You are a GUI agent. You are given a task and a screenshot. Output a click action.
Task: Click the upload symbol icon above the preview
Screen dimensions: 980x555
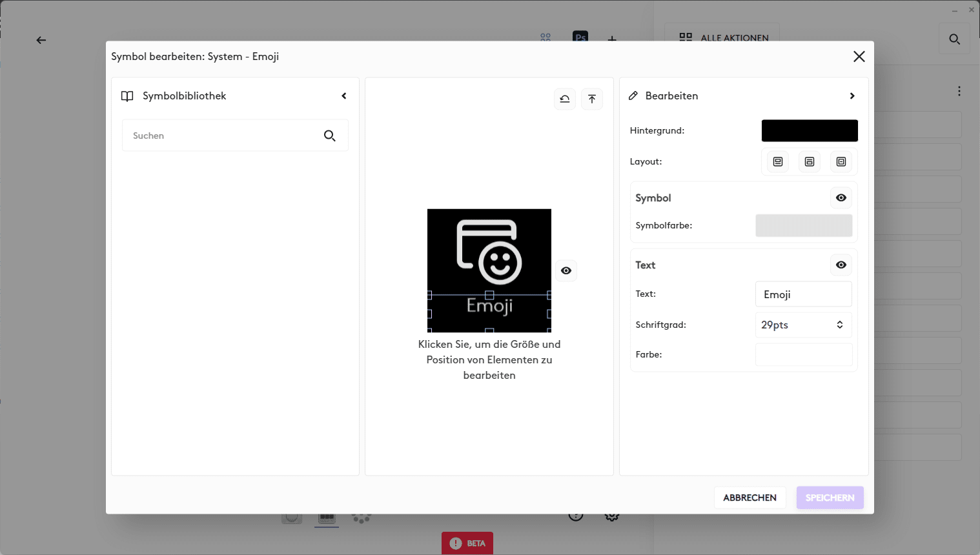pyautogui.click(x=592, y=99)
